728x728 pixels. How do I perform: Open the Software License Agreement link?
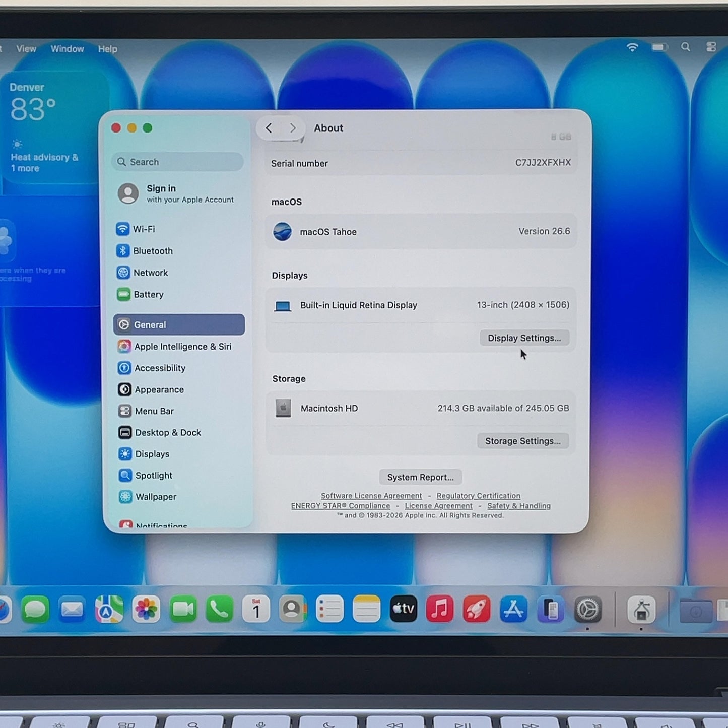coord(371,496)
